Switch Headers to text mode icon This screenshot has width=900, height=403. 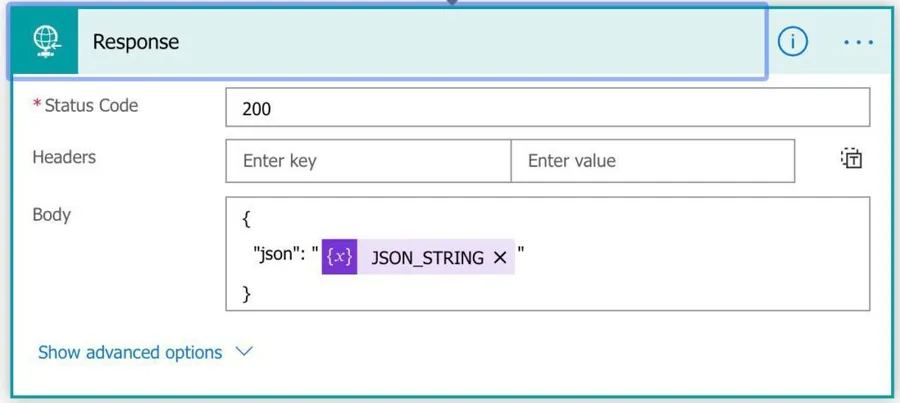[851, 159]
